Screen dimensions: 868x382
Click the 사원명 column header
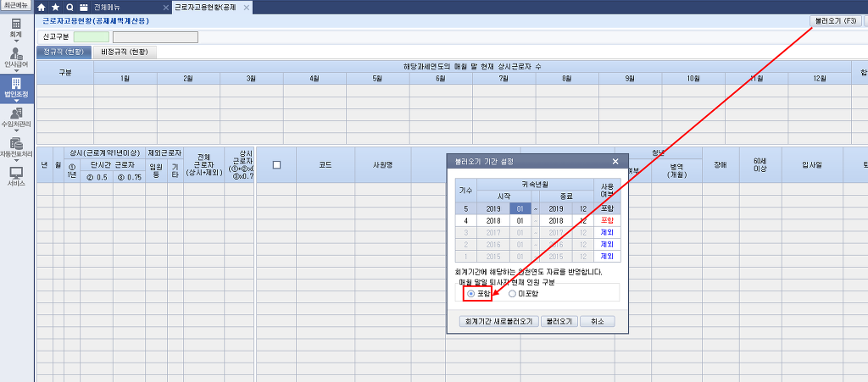383,164
